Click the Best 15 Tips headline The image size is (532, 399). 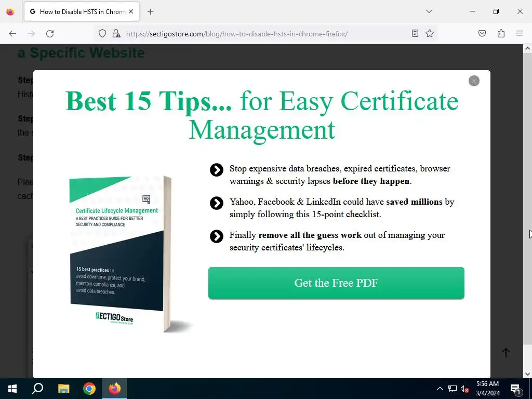pyautogui.click(x=262, y=115)
